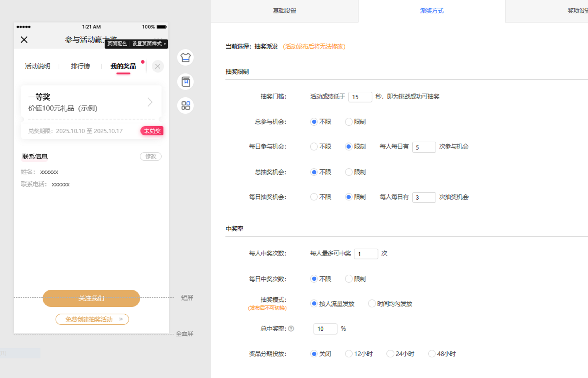Select 不限 for 每日抽奖机会
The width and height of the screenshot is (588, 378).
pyautogui.click(x=314, y=197)
